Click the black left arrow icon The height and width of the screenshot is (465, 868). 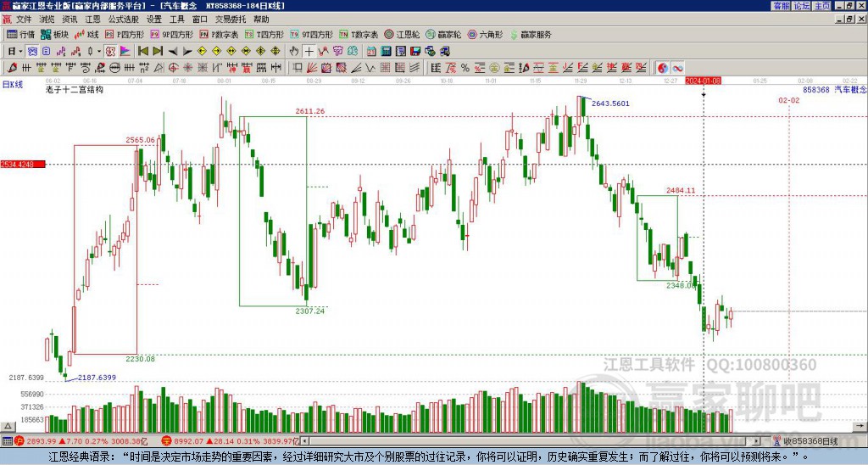point(173,52)
